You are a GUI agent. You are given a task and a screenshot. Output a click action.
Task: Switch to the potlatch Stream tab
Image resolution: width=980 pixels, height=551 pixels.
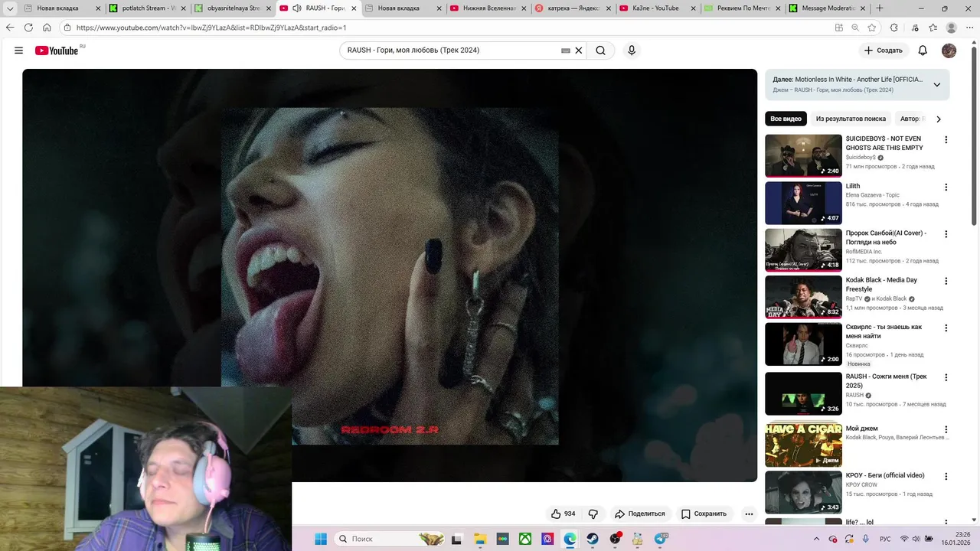pyautogui.click(x=147, y=8)
